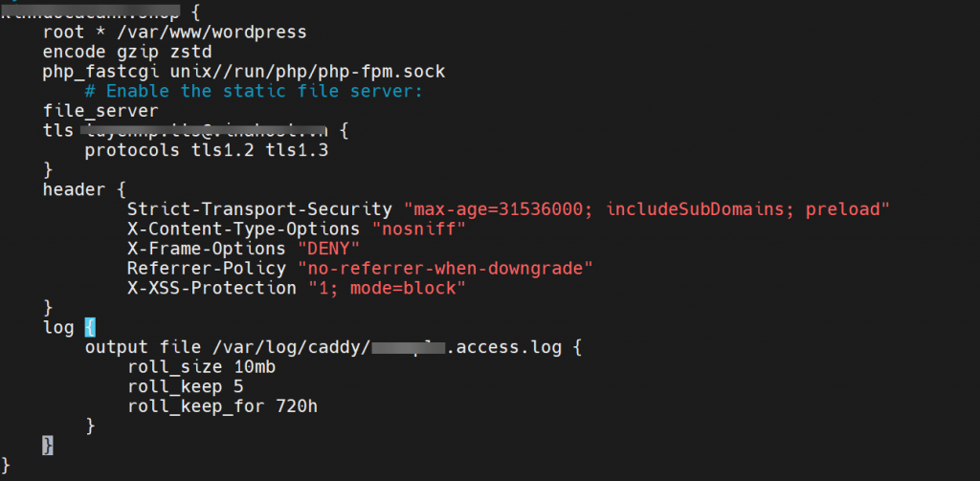Image resolution: width=980 pixels, height=481 pixels.
Task: Click the "zstd" encoding value
Action: click(190, 52)
